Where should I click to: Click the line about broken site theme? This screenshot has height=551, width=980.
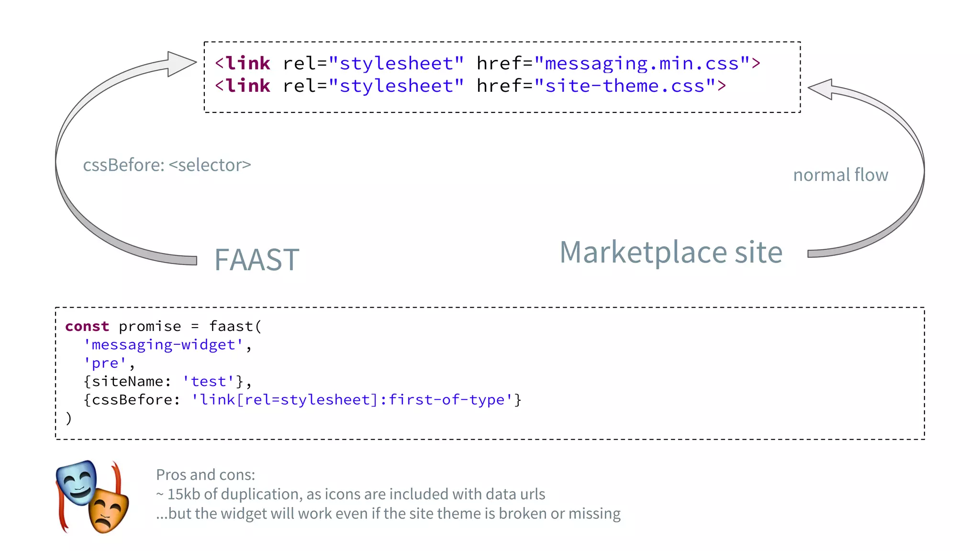388,514
